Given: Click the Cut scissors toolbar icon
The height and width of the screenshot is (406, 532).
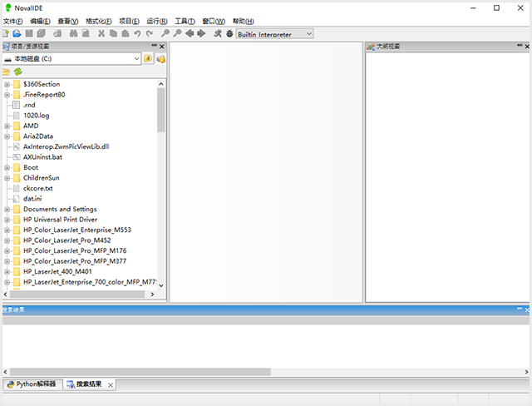Looking at the screenshot, I should pyautogui.click(x=101, y=33).
